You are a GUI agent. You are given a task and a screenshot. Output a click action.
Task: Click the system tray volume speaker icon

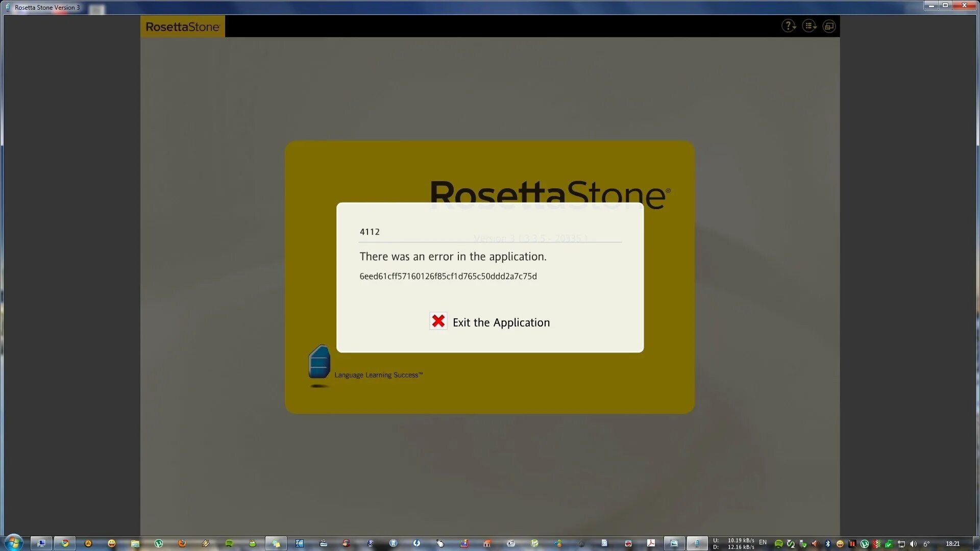[913, 544]
